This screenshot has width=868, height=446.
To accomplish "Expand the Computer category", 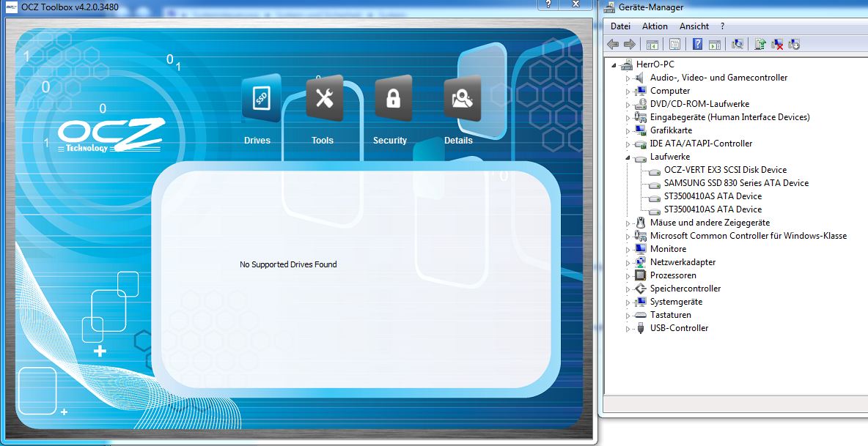I will pyautogui.click(x=628, y=92).
